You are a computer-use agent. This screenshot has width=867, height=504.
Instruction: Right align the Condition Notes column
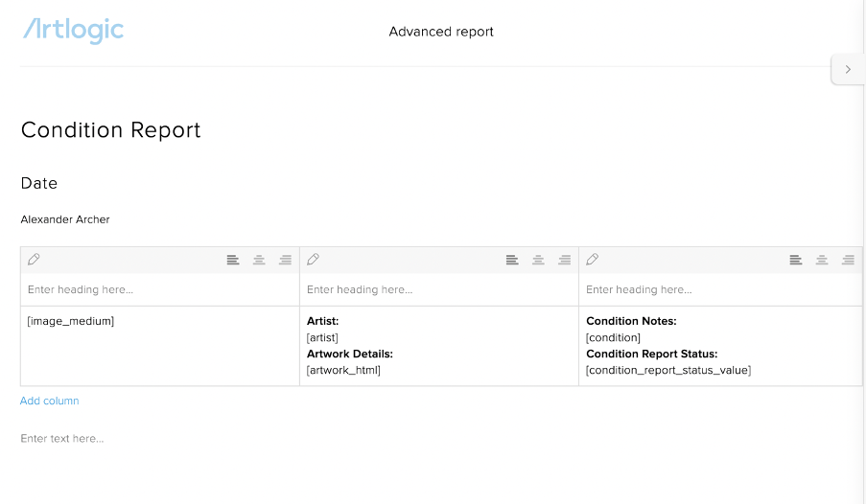[848, 260]
